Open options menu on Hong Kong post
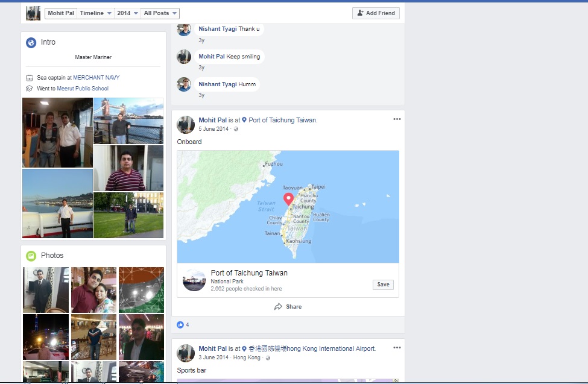The width and height of the screenshot is (588, 384). (x=397, y=348)
